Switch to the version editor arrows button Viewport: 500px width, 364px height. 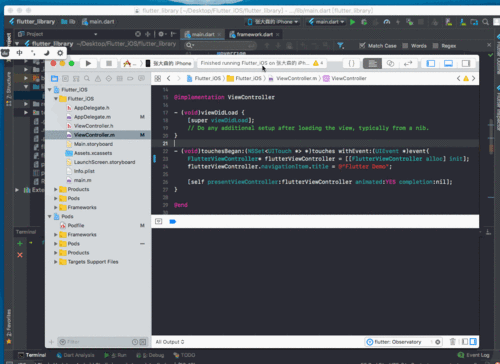click(408, 63)
